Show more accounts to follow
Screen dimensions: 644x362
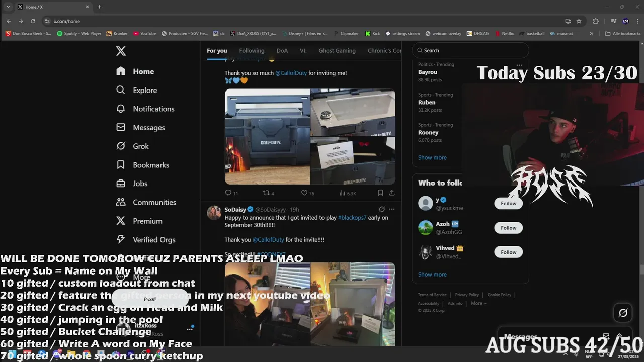(x=432, y=274)
